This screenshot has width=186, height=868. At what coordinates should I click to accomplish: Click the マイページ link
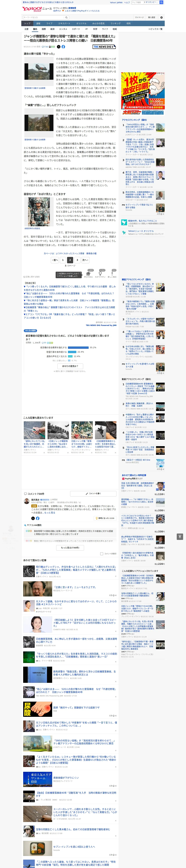click(x=139, y=18)
